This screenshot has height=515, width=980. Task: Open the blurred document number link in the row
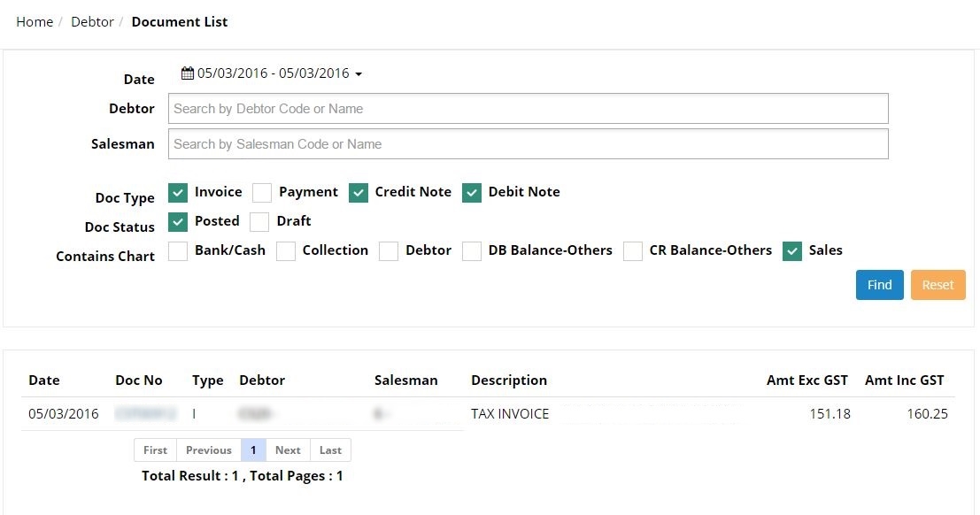[145, 414]
